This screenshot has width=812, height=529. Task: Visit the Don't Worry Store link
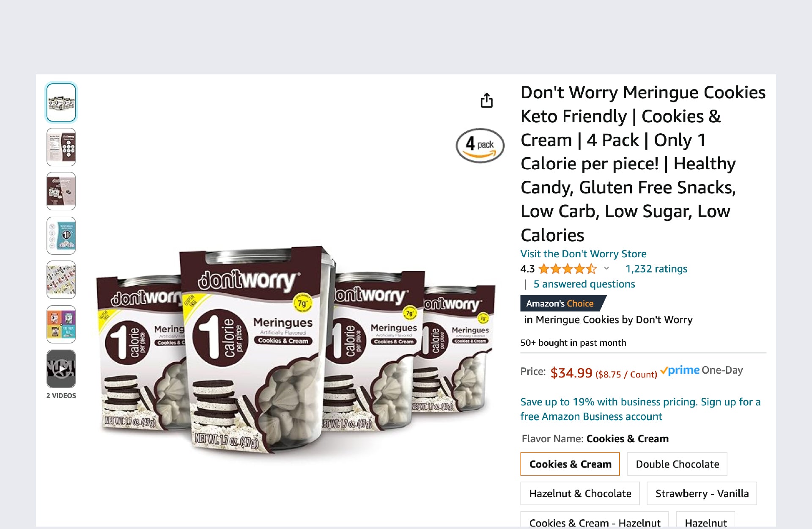click(x=583, y=253)
